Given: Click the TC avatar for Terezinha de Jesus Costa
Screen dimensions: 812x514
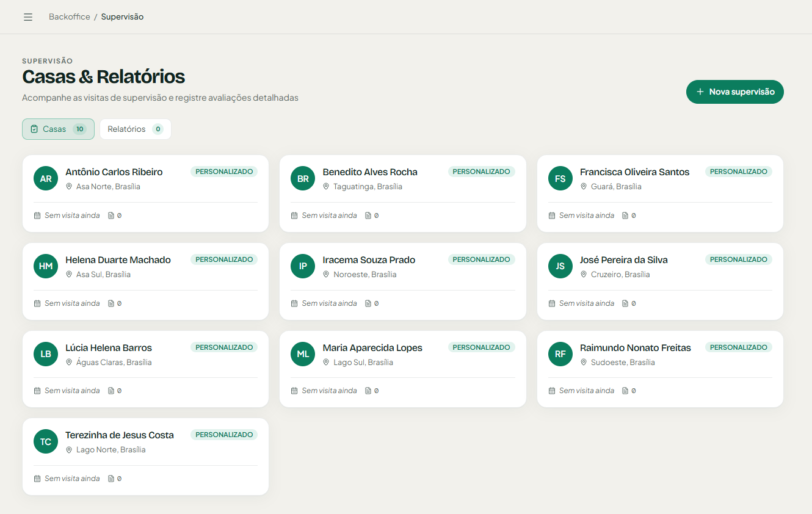Looking at the screenshot, I should 46,441.
